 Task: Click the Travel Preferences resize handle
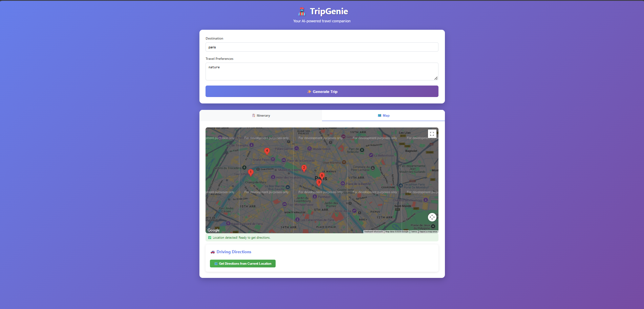436,78
